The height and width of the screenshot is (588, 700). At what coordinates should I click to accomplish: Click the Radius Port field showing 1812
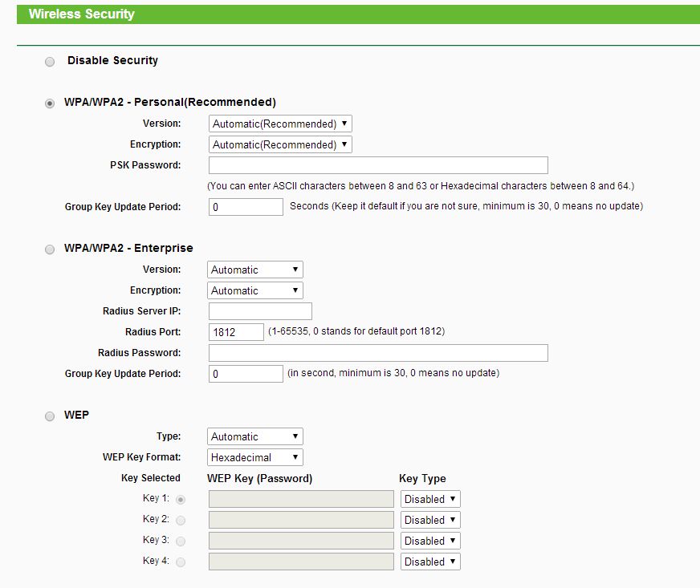pyautogui.click(x=236, y=332)
